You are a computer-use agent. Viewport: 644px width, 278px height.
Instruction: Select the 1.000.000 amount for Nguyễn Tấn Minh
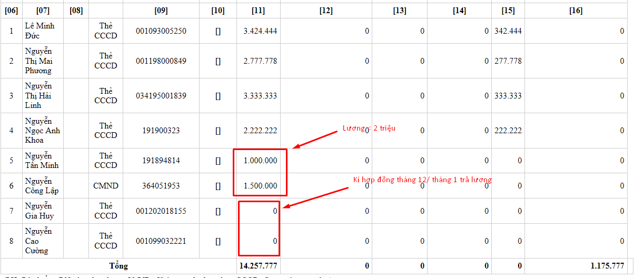tap(260, 161)
